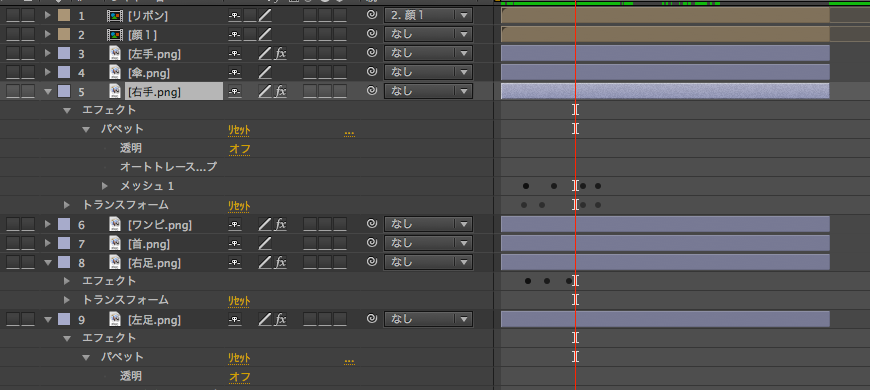Screen dimensions: 870x390
Task: Click リセット for トランスフォーム under 右足.png
Action: point(239,301)
